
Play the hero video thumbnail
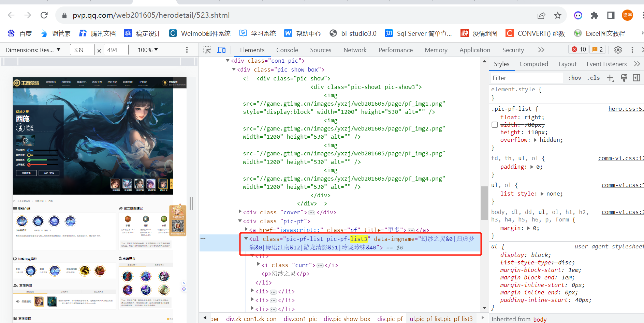[26, 140]
